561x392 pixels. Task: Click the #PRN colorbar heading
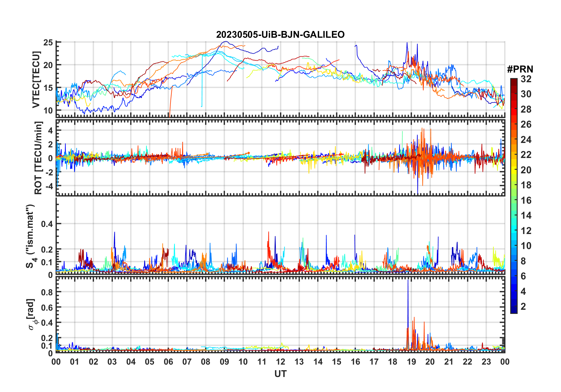click(520, 69)
